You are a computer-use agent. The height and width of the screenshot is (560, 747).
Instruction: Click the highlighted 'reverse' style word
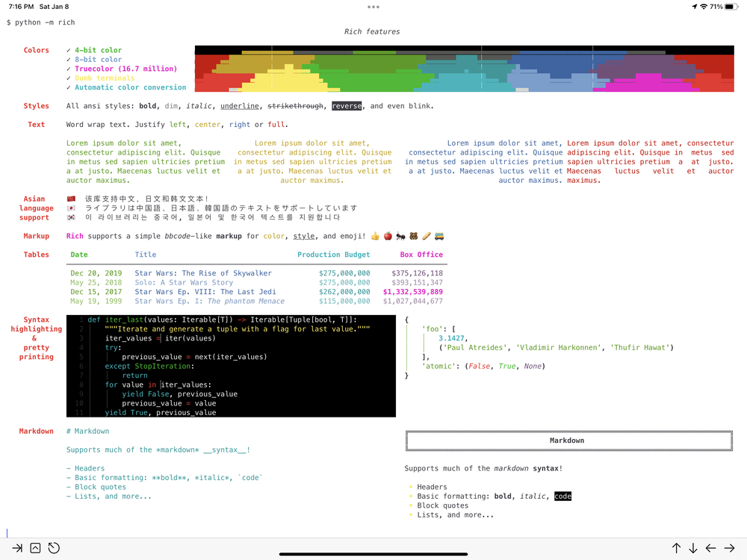[347, 106]
